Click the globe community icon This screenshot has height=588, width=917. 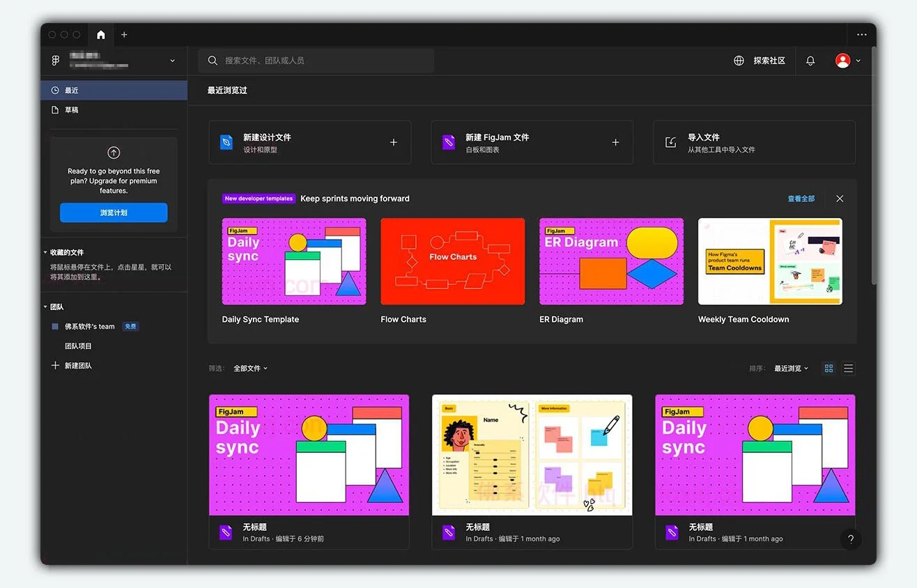coord(739,61)
